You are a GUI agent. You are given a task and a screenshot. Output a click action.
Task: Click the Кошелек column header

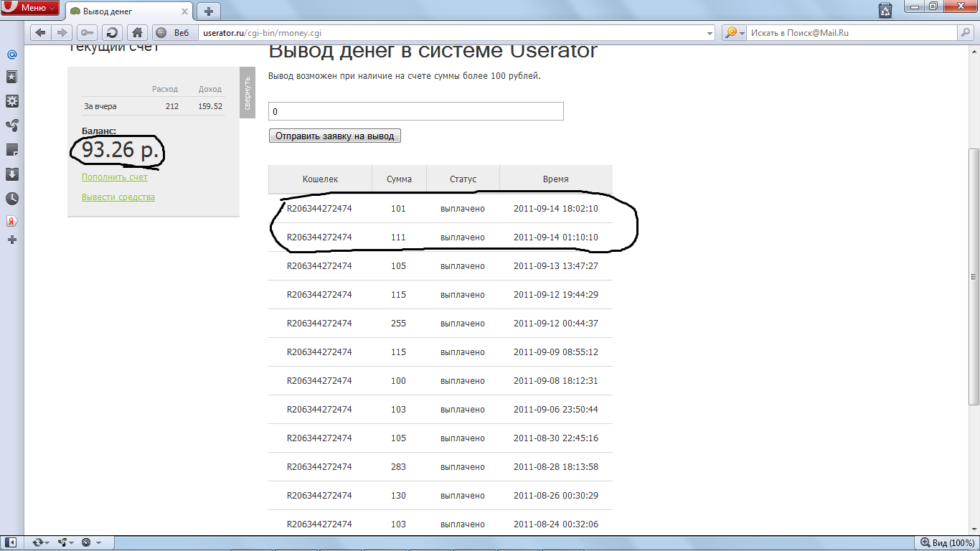pyautogui.click(x=320, y=179)
